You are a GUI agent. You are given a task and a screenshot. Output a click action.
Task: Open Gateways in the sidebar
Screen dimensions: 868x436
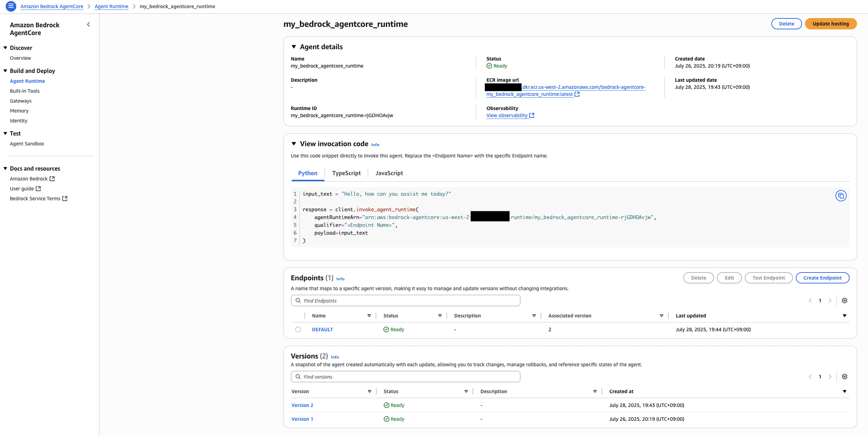pyautogui.click(x=21, y=101)
